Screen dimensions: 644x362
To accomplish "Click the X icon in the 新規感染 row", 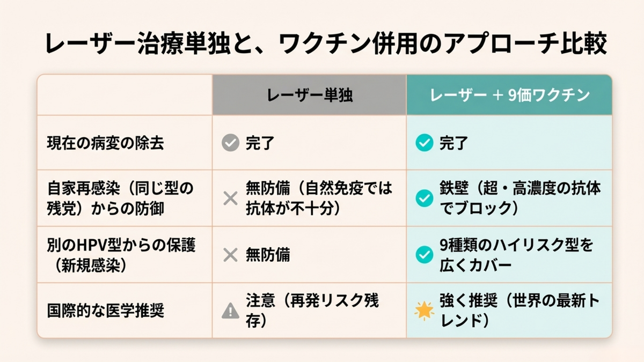I will 230,255.
